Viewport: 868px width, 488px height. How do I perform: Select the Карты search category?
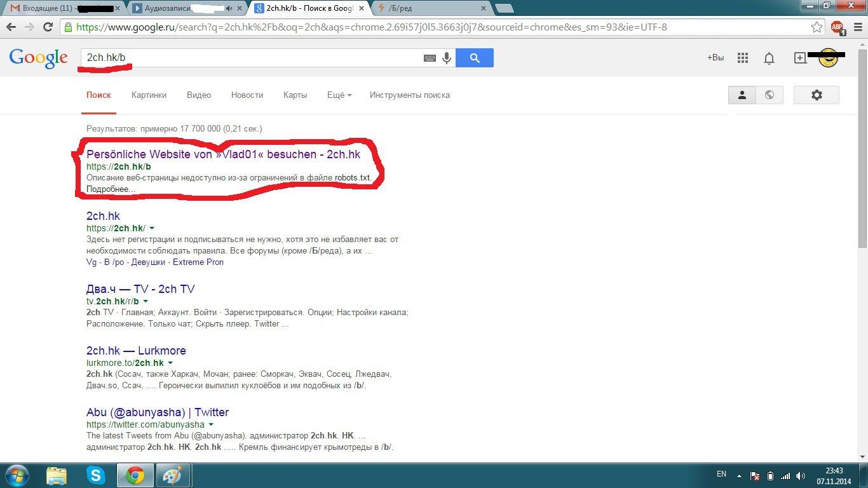click(x=295, y=95)
